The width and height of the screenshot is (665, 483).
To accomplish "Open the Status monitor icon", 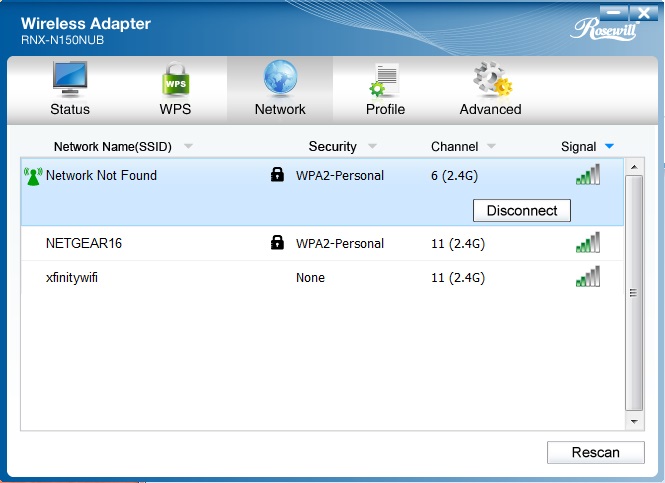I will coord(70,79).
